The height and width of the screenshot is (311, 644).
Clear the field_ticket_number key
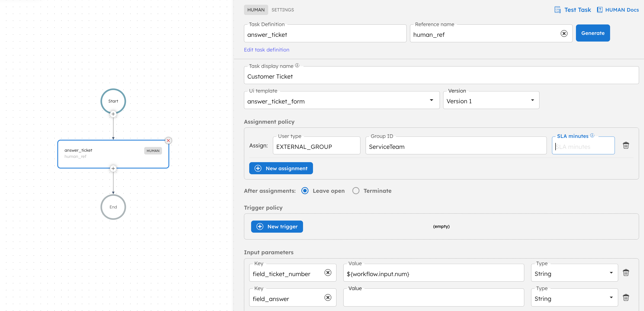pos(328,273)
